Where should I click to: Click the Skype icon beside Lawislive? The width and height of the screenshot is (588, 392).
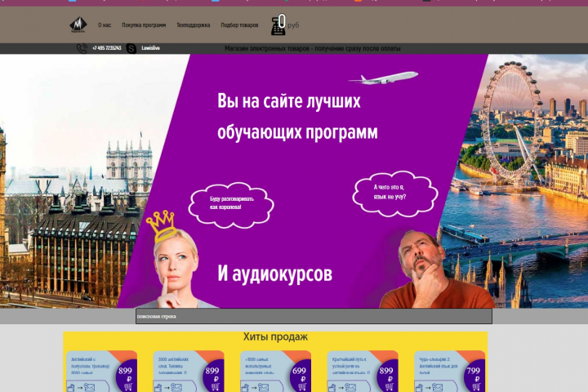click(x=131, y=48)
